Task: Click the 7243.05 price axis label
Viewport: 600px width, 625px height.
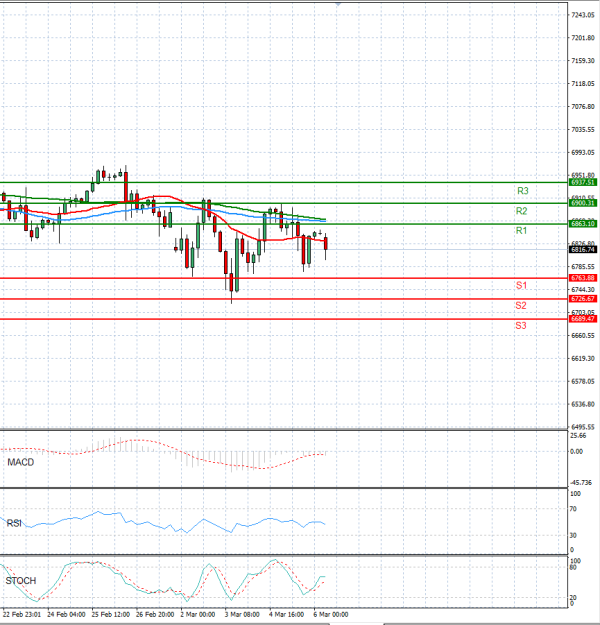Action: tap(582, 15)
